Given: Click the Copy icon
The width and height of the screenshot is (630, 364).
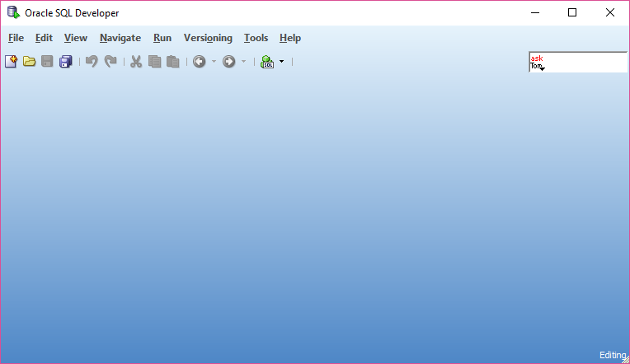Looking at the screenshot, I should (x=154, y=62).
